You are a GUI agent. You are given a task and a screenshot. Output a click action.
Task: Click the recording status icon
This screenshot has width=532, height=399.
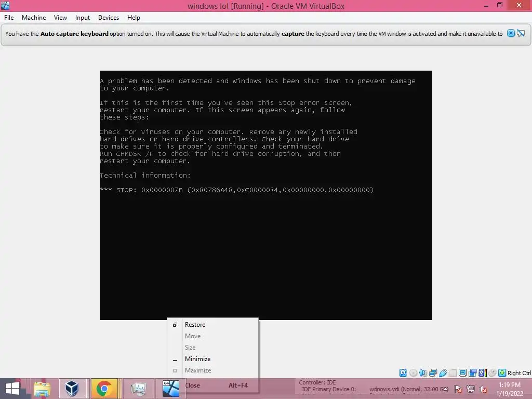(472, 373)
